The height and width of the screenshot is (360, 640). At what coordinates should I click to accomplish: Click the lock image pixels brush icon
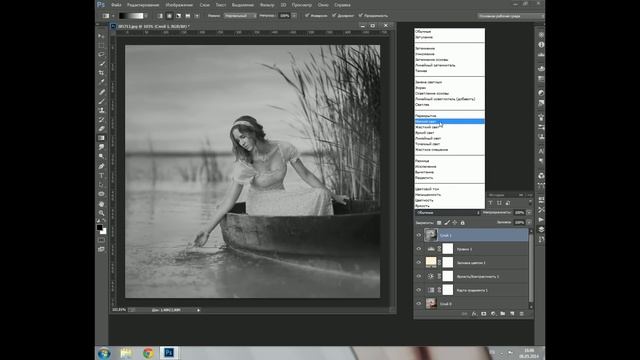(447, 223)
